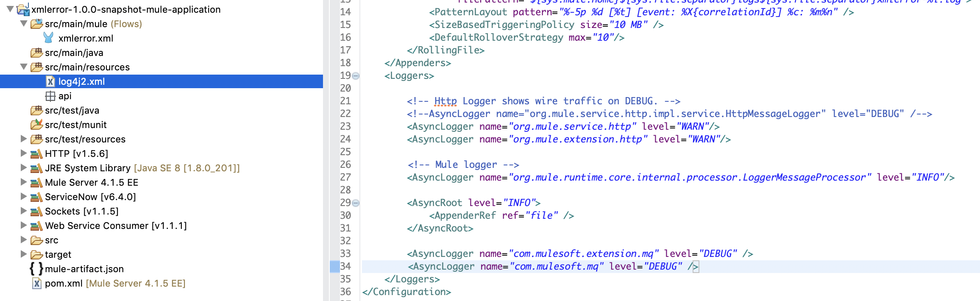Click the api grid package icon
This screenshot has width=980, height=301.
tap(50, 96)
